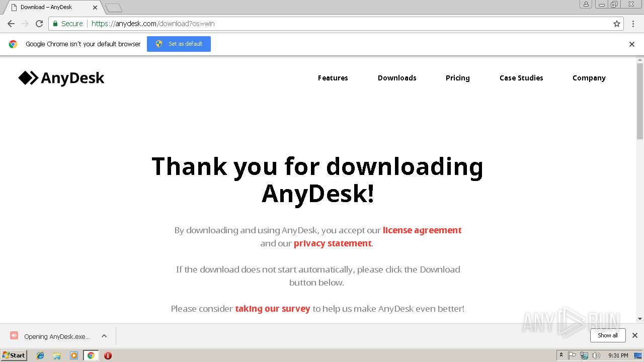Close the Download – AnyDesk tab
This screenshot has height=362, width=644.
pyautogui.click(x=95, y=8)
